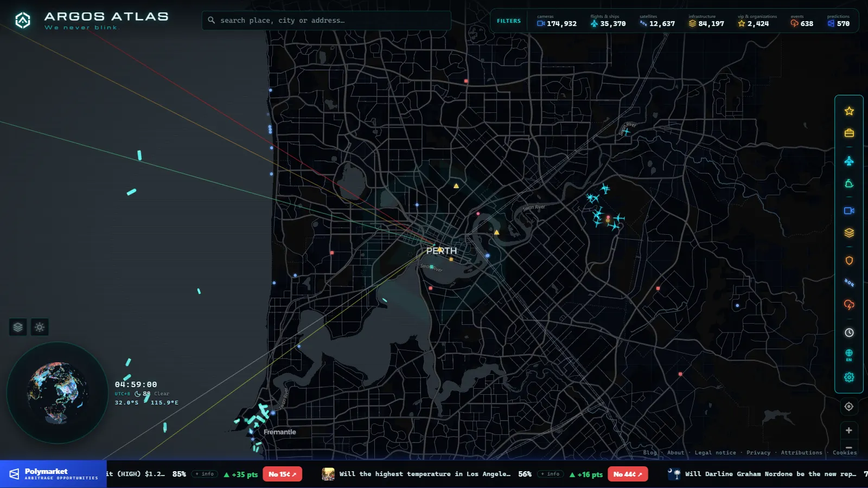
Task: Click the mini globe thumbnail
Action: pos(57,393)
